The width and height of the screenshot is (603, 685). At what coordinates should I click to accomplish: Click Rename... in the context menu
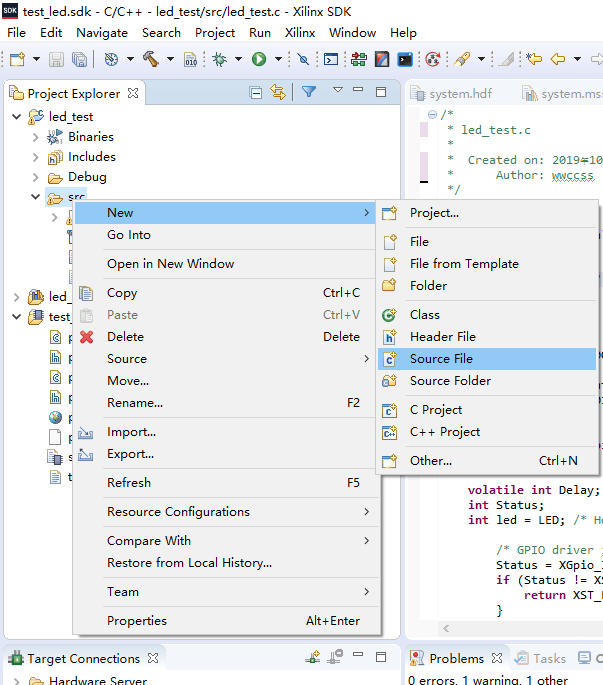(225, 403)
